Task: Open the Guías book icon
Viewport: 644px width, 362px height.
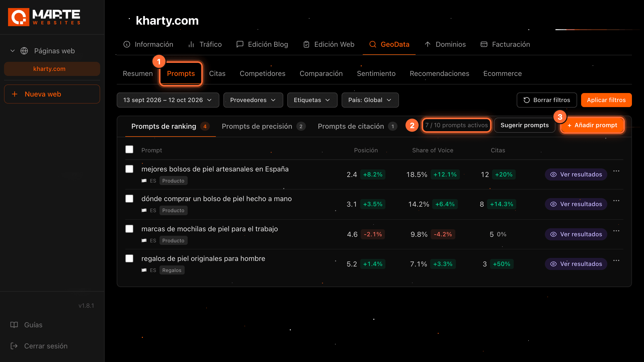Action: point(14,325)
